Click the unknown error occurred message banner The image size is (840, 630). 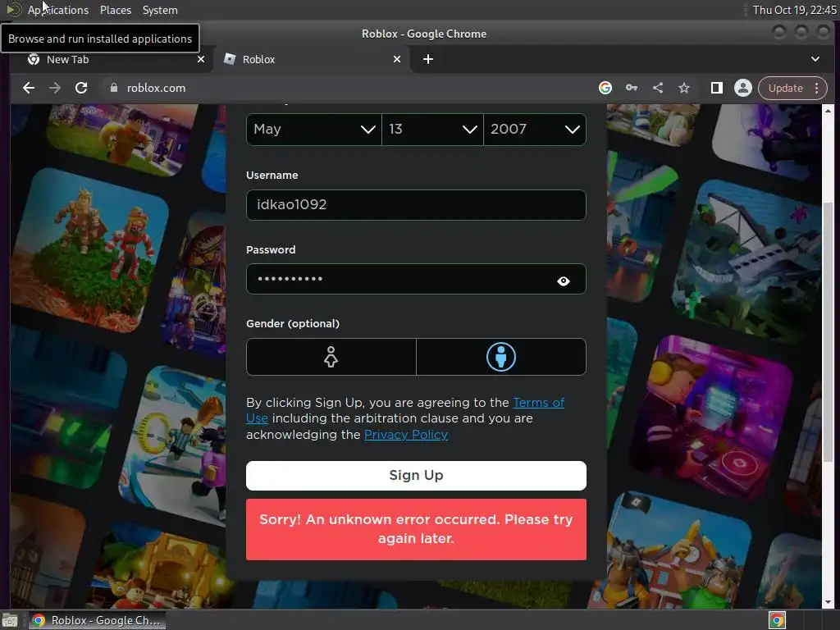416,529
